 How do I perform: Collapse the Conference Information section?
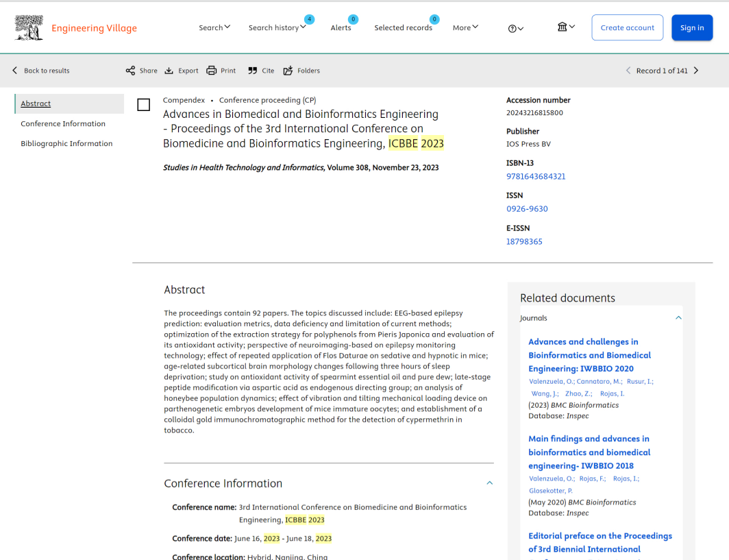(490, 483)
